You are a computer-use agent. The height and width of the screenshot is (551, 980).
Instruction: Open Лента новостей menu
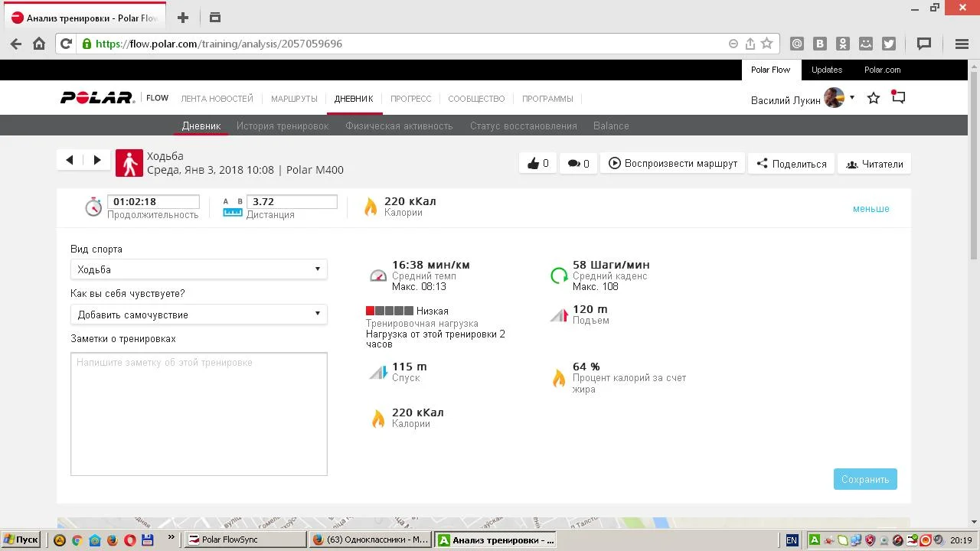point(217,99)
